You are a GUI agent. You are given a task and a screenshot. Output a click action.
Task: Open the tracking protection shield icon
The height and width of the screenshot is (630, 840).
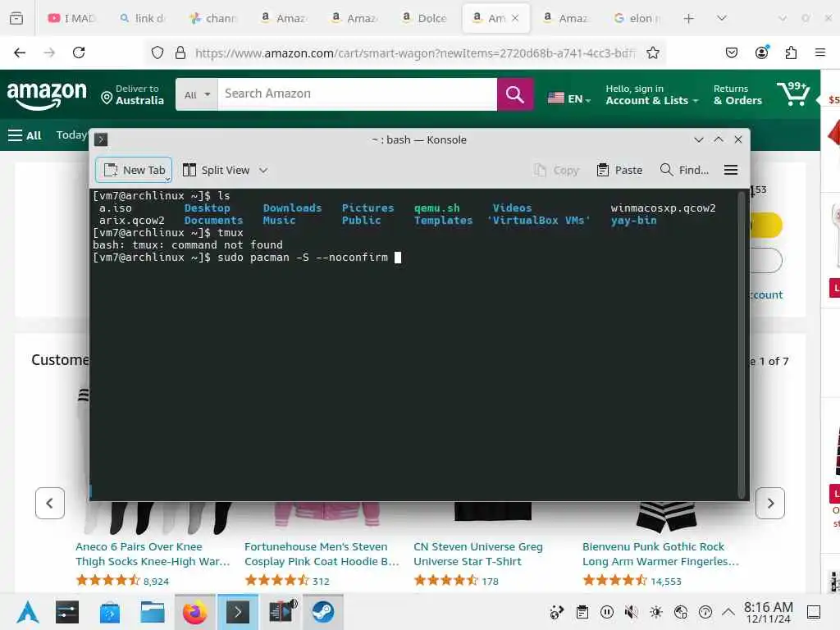[x=157, y=52]
